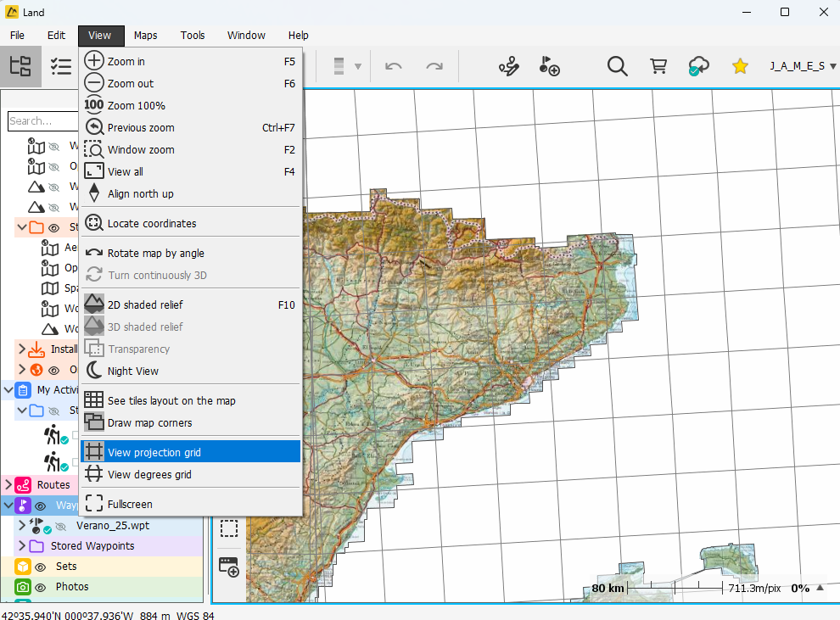Click the yellow star favorites icon
The width and height of the screenshot is (840, 620).
740,66
